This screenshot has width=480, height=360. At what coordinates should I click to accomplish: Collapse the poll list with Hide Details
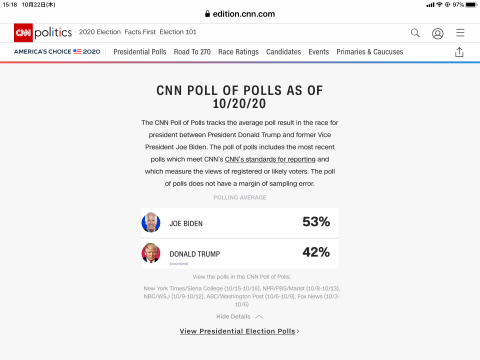[233, 317]
